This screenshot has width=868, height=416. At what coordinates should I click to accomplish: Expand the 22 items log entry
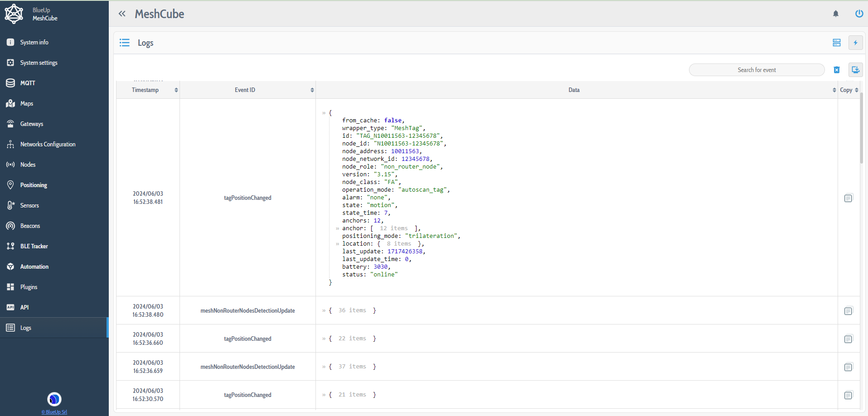[x=324, y=339]
